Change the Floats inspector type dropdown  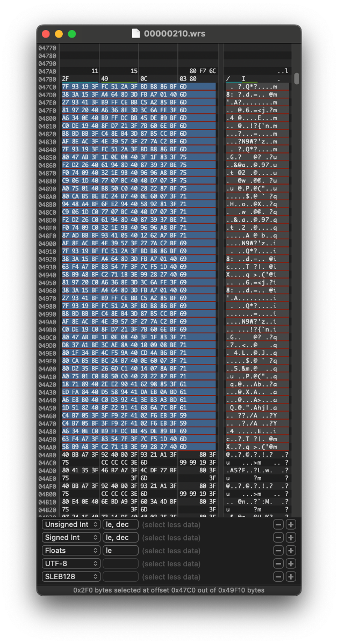click(x=71, y=551)
